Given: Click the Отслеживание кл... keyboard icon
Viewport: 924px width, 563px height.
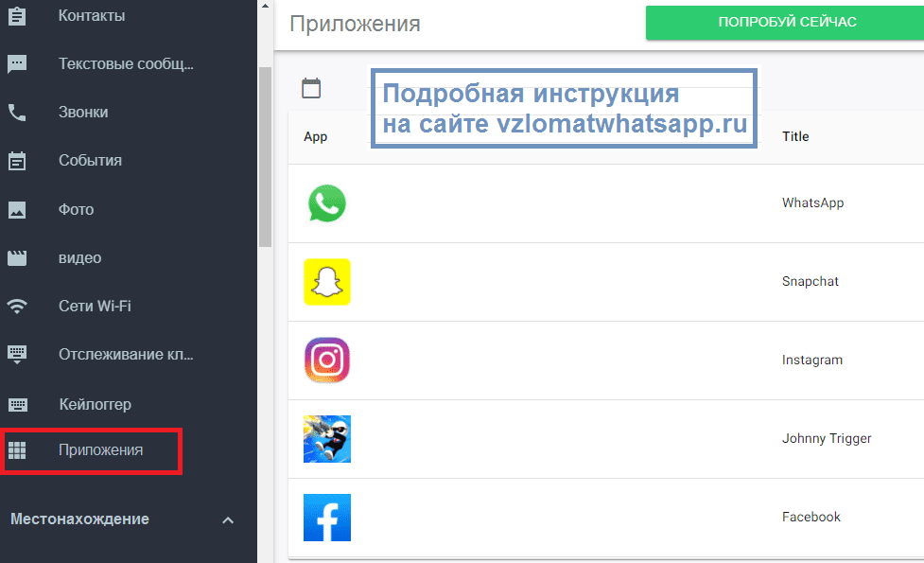Looking at the screenshot, I should click(17, 354).
